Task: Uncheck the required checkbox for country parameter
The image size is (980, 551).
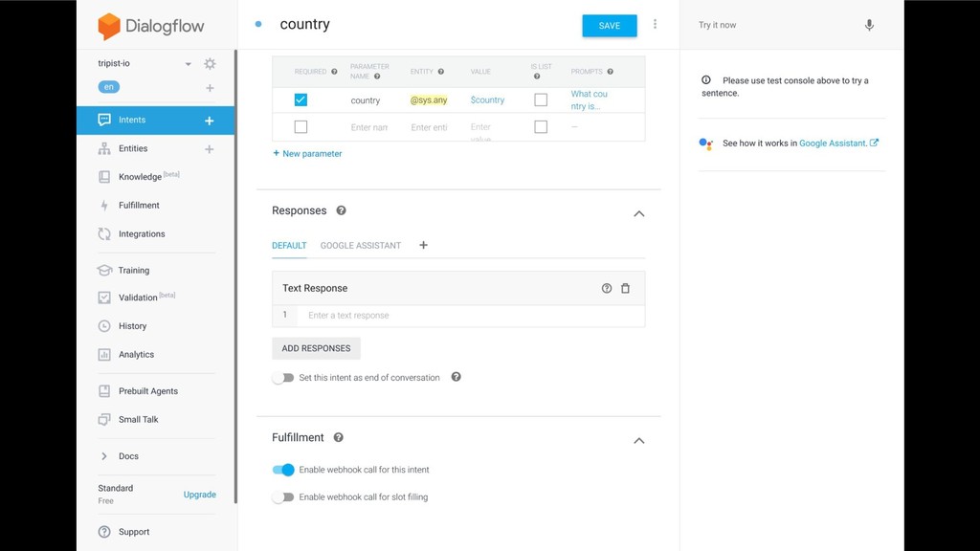Action: [301, 99]
